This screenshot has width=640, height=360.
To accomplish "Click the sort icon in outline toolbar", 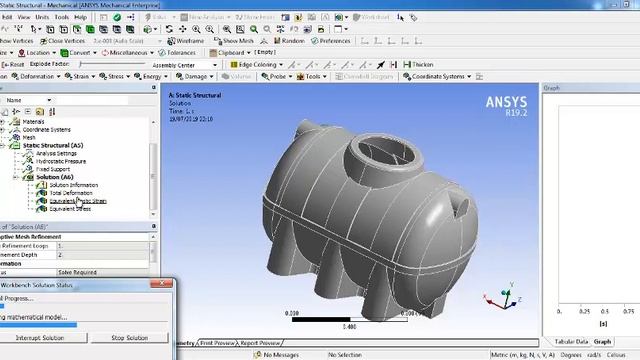I will [52, 111].
